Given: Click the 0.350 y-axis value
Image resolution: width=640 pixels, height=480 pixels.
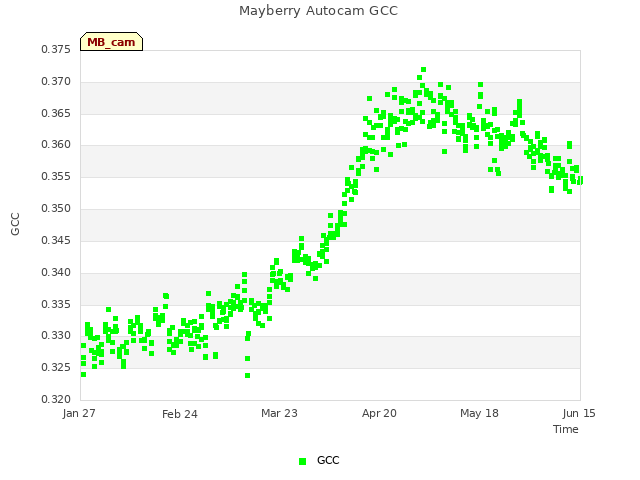Looking at the screenshot, I should tap(56, 208).
